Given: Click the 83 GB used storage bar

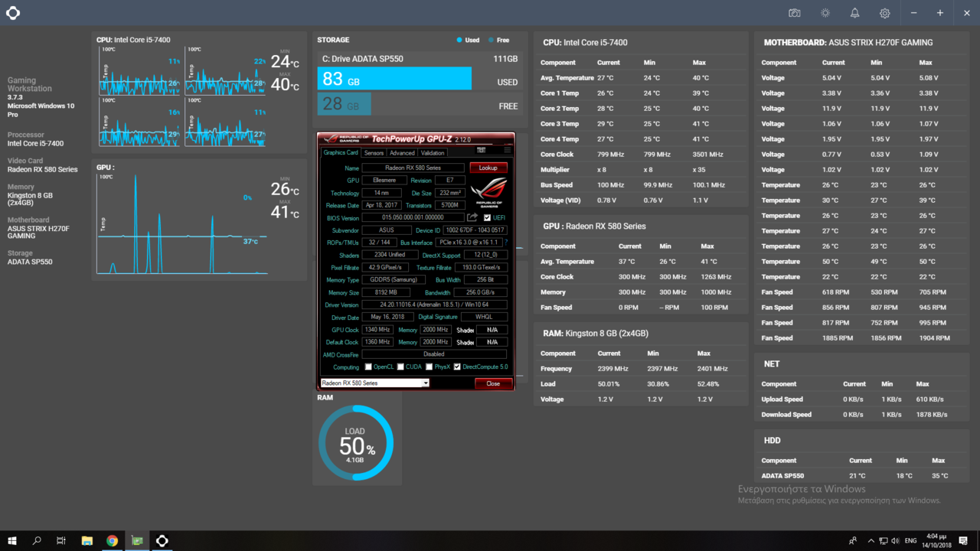Looking at the screenshot, I should pyautogui.click(x=394, y=78).
